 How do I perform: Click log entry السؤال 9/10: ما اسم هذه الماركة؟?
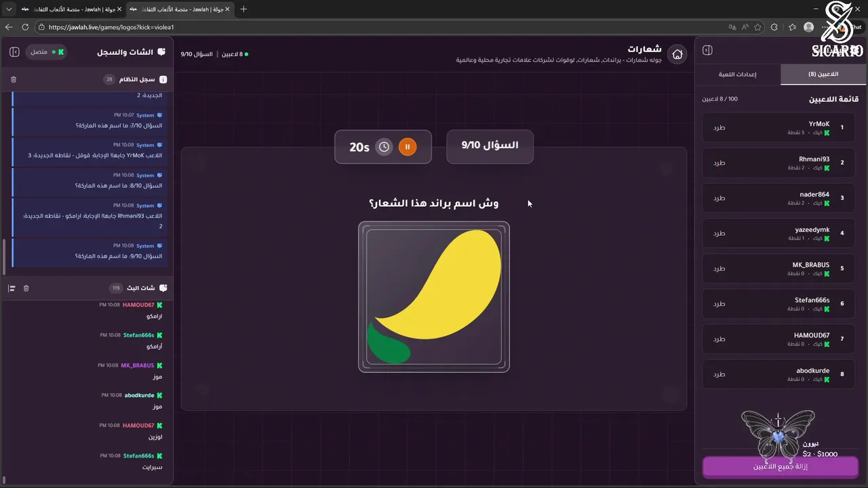90,251
